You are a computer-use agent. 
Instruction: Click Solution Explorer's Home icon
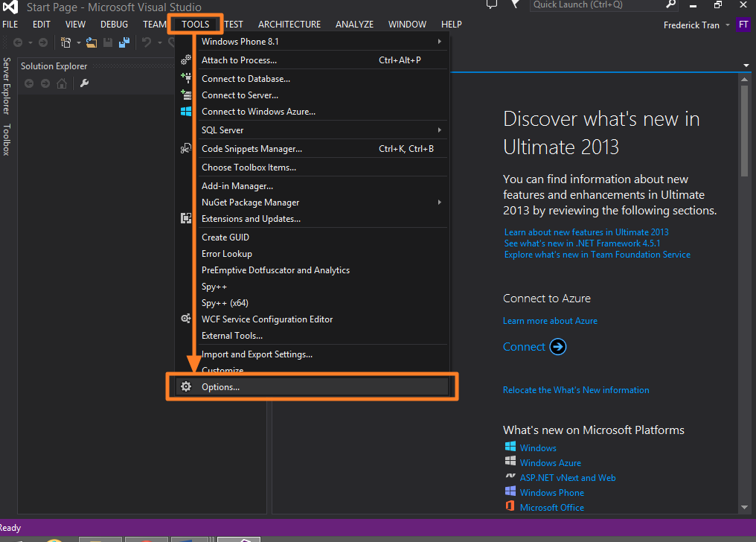point(62,83)
